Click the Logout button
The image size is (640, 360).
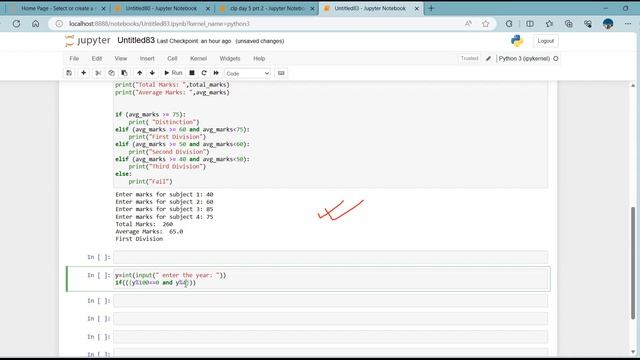[x=545, y=41]
